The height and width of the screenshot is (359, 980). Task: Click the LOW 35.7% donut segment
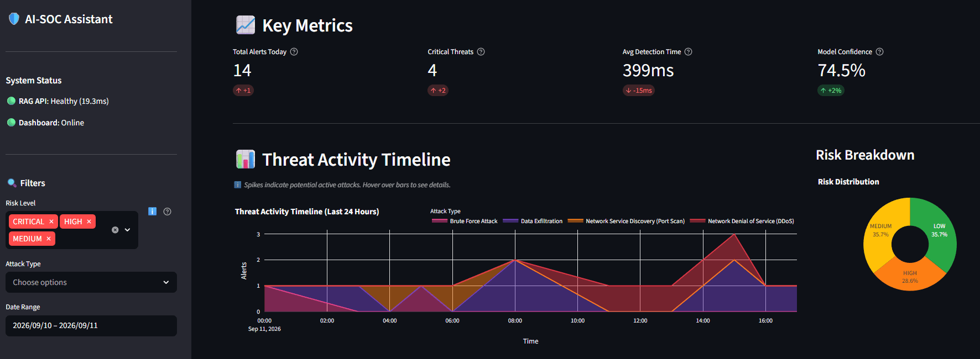coord(939,230)
